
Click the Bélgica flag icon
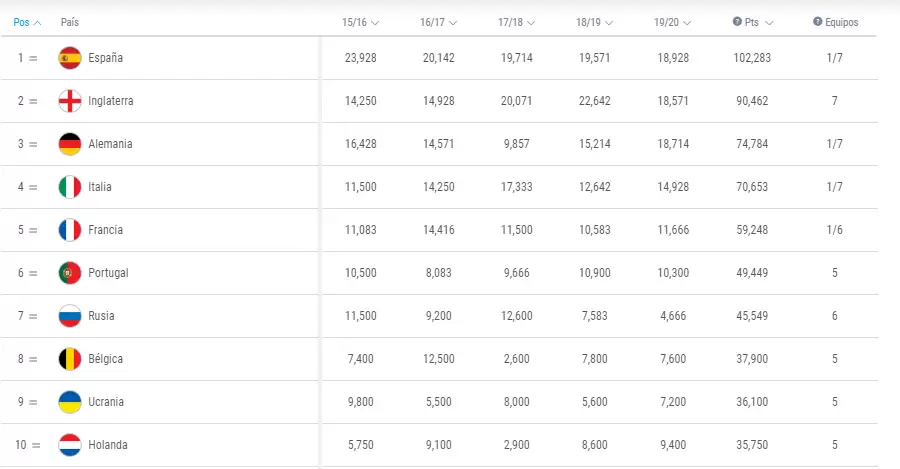(70, 359)
